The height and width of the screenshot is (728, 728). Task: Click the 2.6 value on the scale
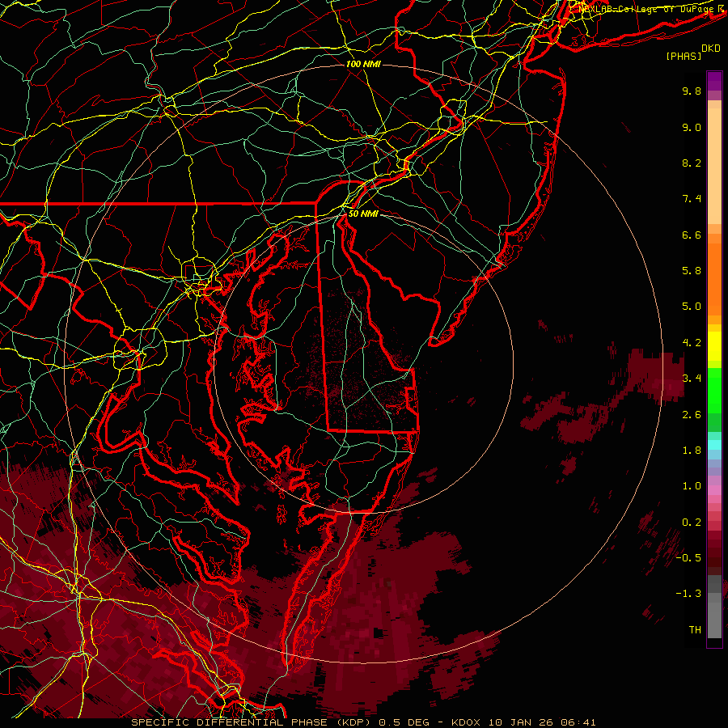692,415
